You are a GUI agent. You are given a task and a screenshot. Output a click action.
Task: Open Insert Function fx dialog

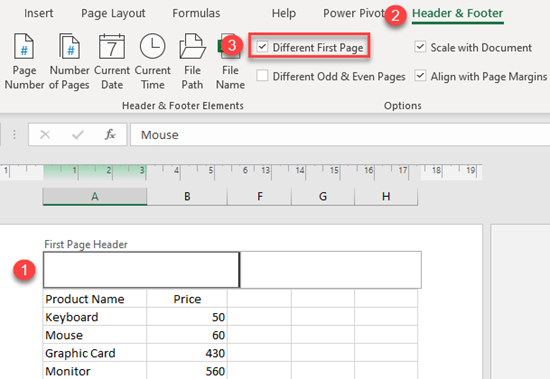tap(110, 134)
